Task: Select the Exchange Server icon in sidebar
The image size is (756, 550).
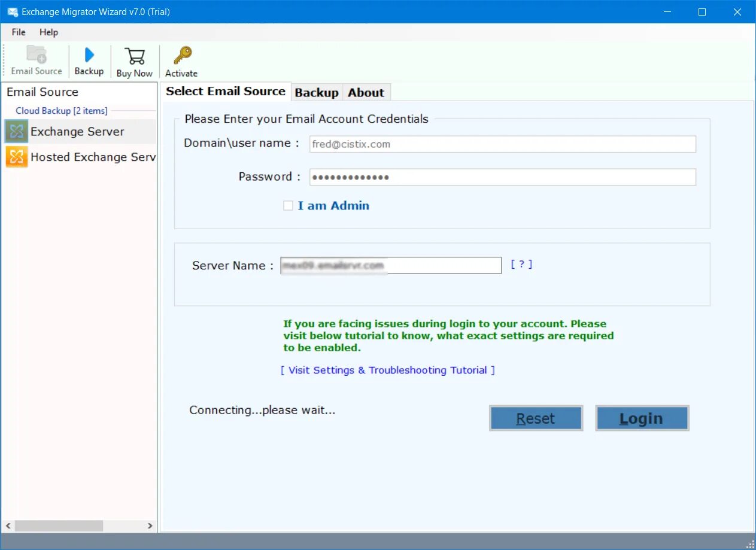Action: [17, 132]
